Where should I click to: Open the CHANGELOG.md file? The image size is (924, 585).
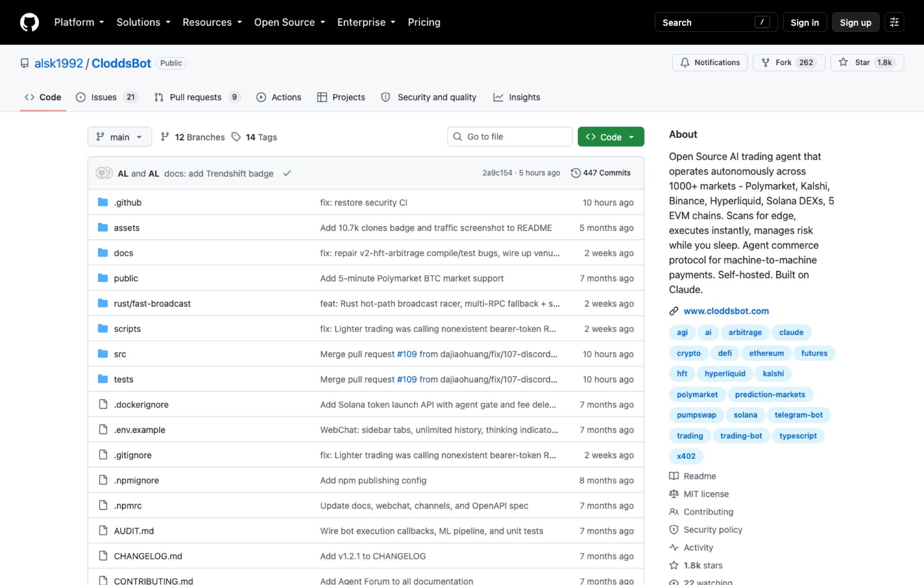[148, 556]
